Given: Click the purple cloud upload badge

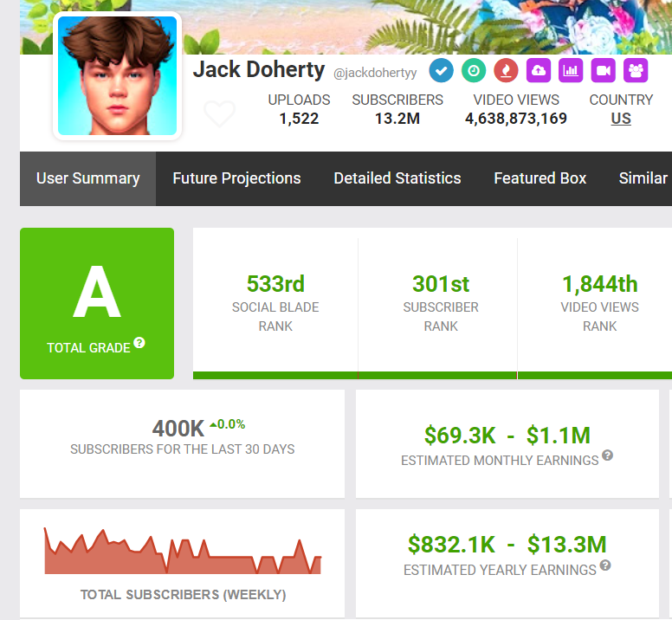Looking at the screenshot, I should tap(539, 70).
